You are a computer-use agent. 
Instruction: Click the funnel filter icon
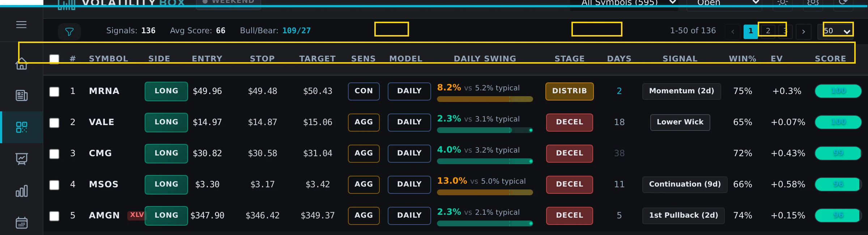[x=69, y=32]
